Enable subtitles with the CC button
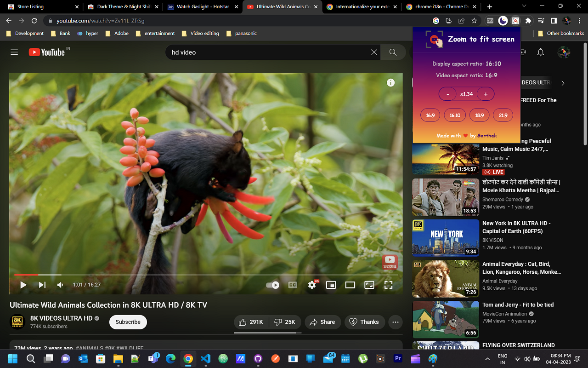Image resolution: width=588 pixels, height=368 pixels. (x=293, y=285)
